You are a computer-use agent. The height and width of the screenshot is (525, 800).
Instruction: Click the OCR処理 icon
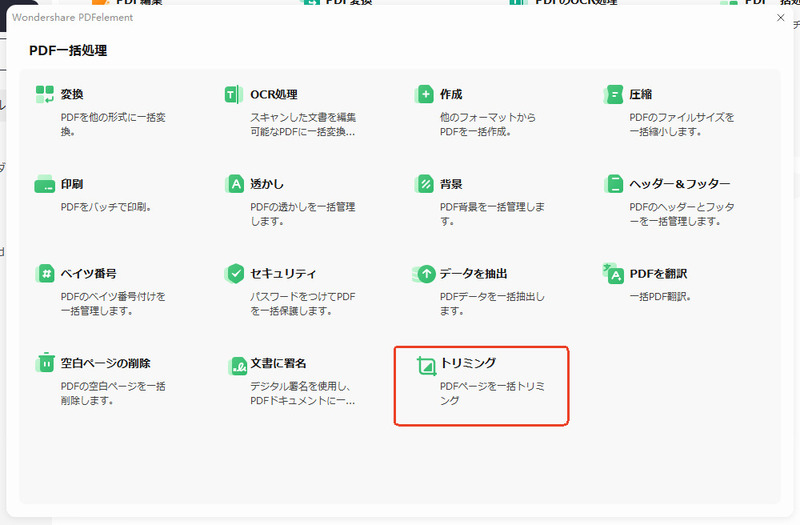[x=234, y=94]
